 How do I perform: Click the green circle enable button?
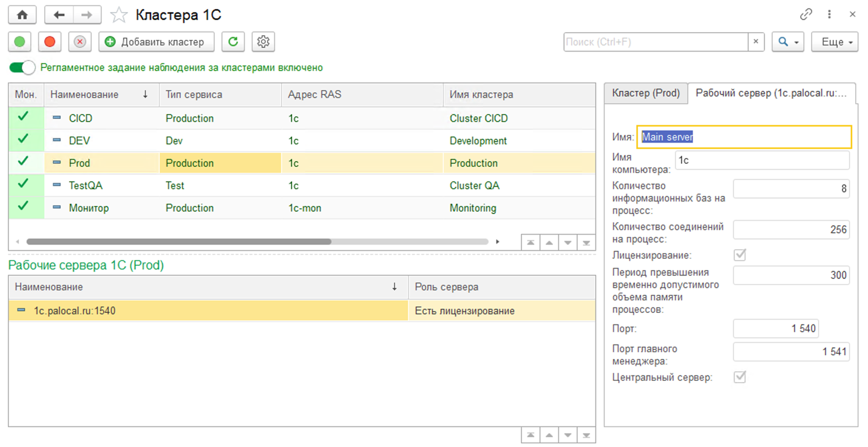coord(19,42)
